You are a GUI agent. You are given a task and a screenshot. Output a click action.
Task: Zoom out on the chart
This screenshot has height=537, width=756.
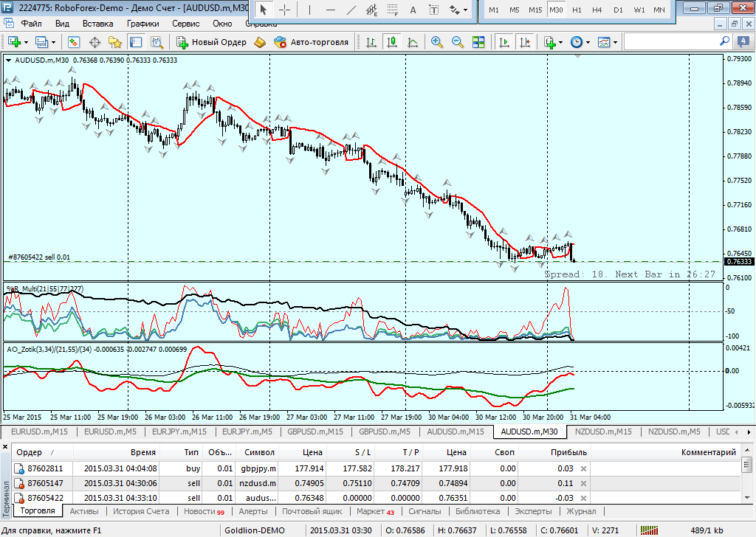point(458,42)
